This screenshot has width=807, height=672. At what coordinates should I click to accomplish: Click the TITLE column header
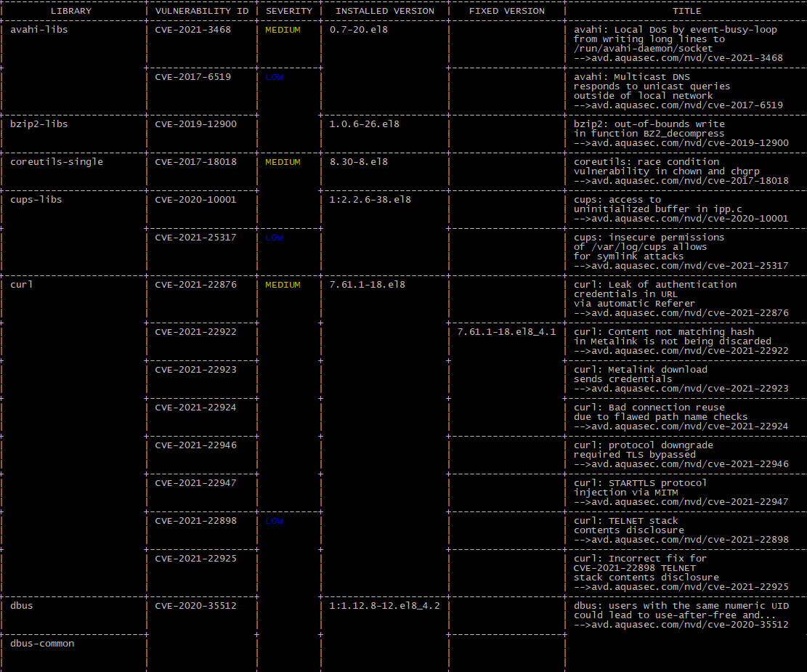click(x=686, y=11)
